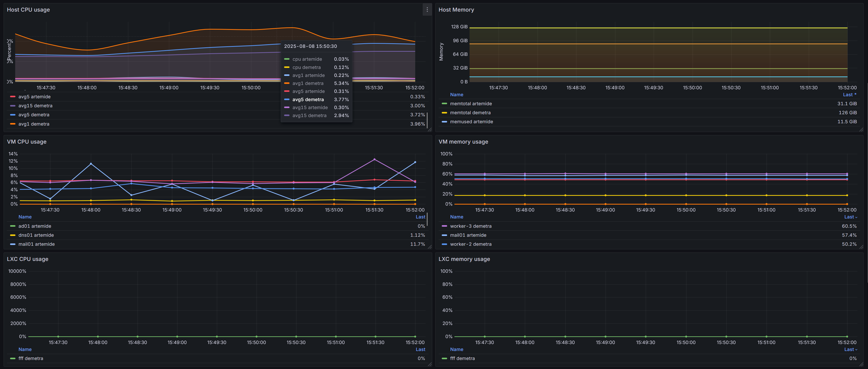Click the Host Memory panel resize handle
Screen dimensions: 868x369
coord(861,130)
